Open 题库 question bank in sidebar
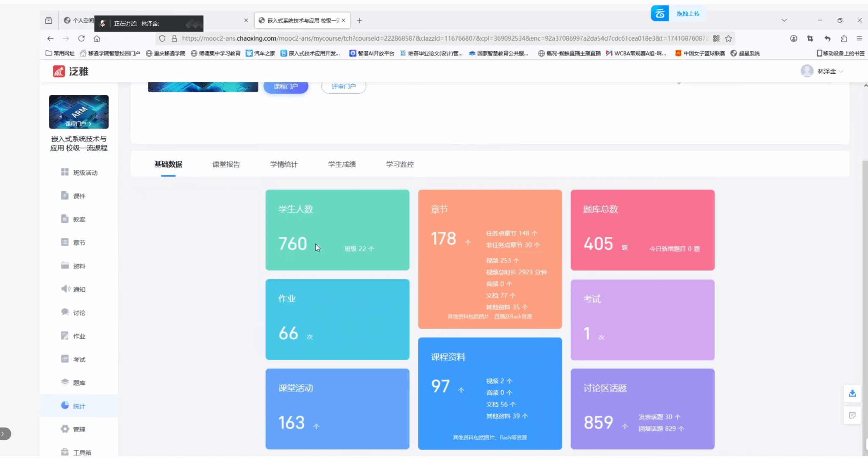The height and width of the screenshot is (458, 868). pyautogui.click(x=78, y=383)
